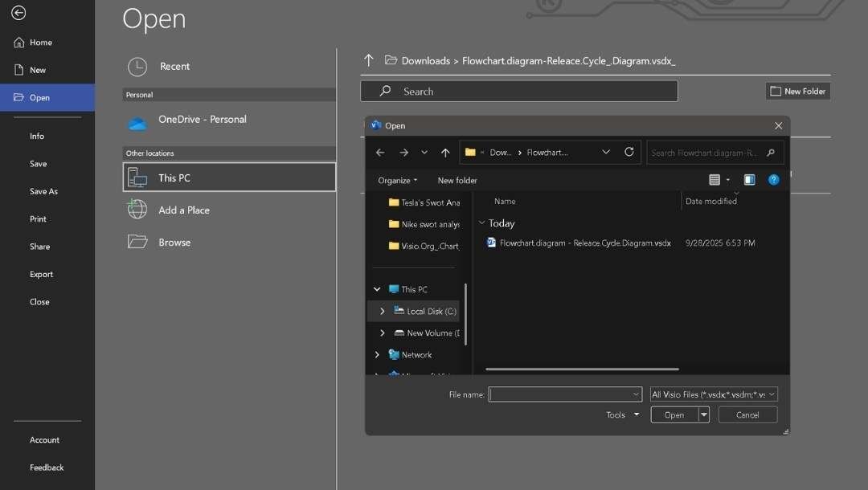Screen dimensions: 868x490
Task: Expand the Network node in the tree
Action: click(375, 354)
